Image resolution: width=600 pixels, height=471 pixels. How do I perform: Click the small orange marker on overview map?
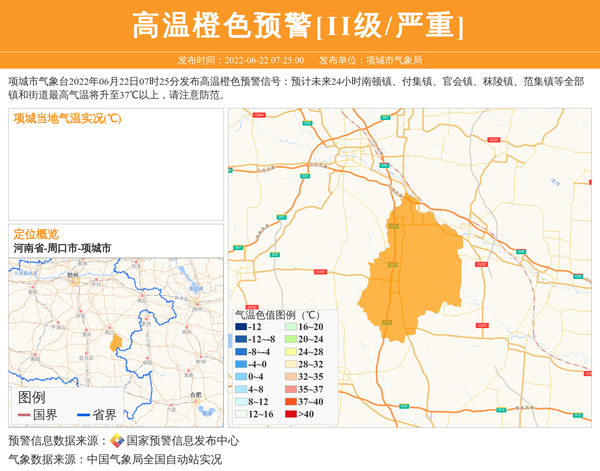tap(116, 343)
